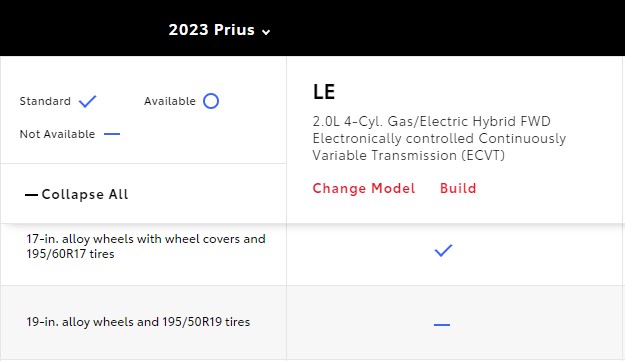Click the Build link
The height and width of the screenshot is (361, 625).
pos(458,188)
